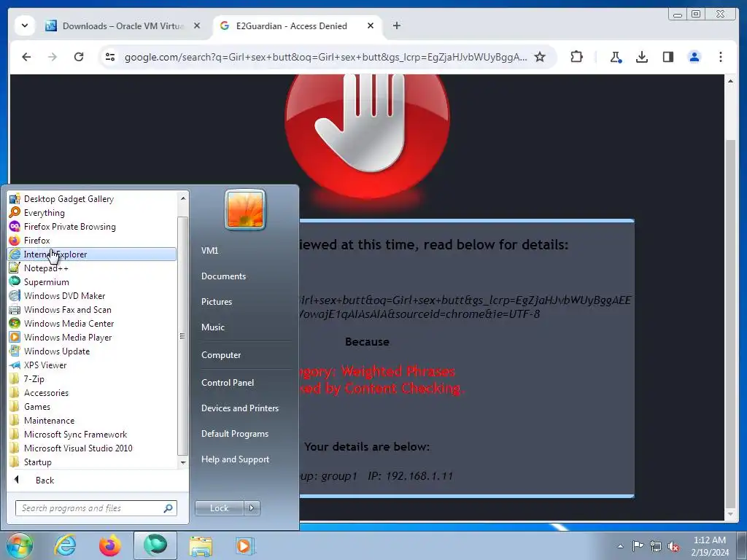The height and width of the screenshot is (560, 747).
Task: Click the Windows Media Player icon in Start menu
Action: pos(15,337)
